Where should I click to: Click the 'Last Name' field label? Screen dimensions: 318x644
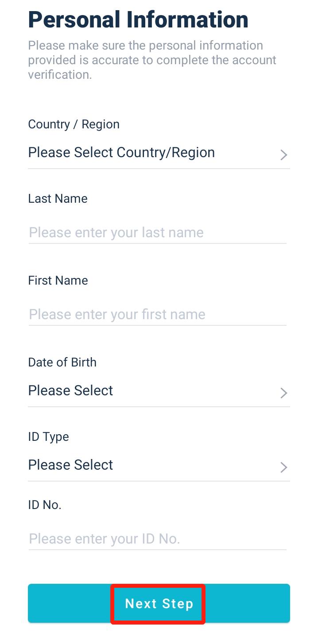(x=58, y=199)
